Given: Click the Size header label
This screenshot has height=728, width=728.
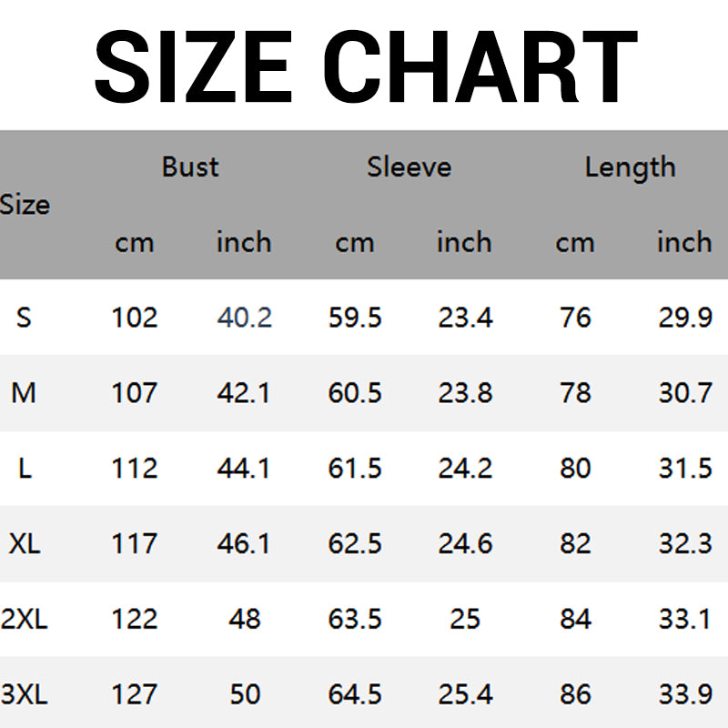Looking at the screenshot, I should 25,205.
